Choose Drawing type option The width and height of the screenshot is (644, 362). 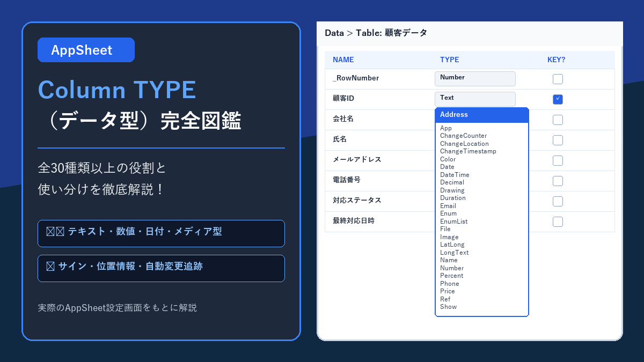[x=452, y=190]
